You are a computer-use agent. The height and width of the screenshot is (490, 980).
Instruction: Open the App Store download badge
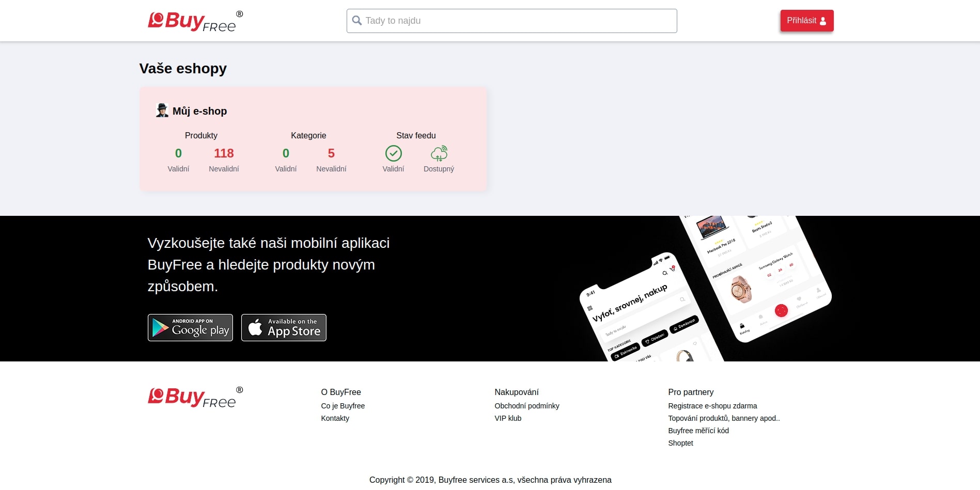pos(284,328)
